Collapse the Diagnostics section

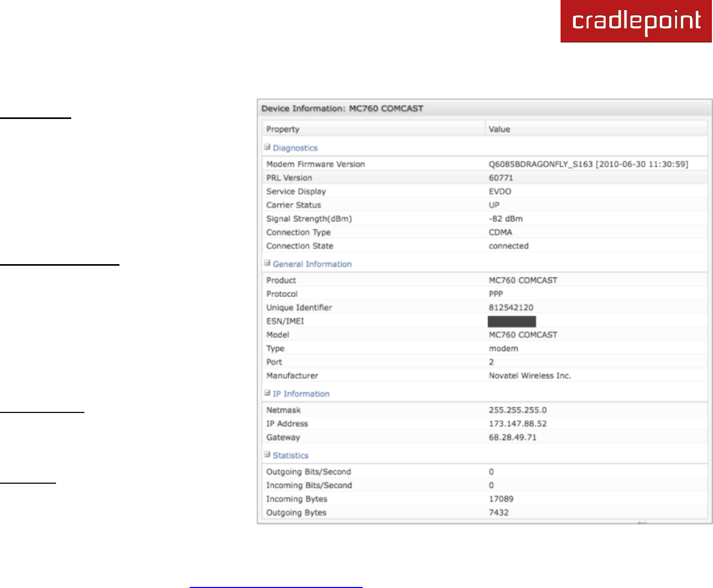click(x=267, y=147)
